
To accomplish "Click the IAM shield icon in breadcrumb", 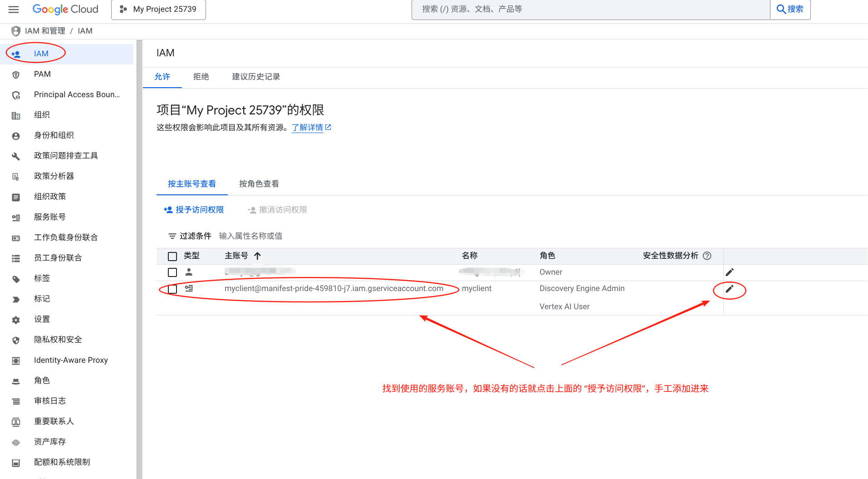I will pyautogui.click(x=15, y=31).
